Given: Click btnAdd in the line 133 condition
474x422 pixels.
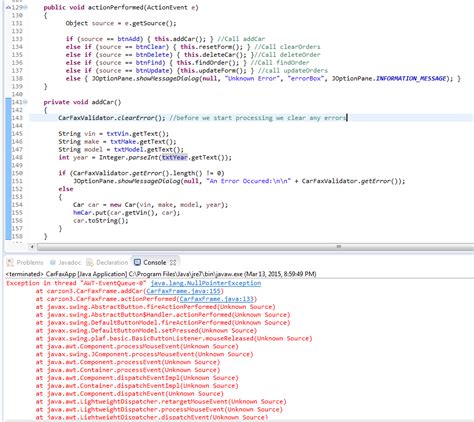Looking at the screenshot, I should pyautogui.click(x=130, y=39).
